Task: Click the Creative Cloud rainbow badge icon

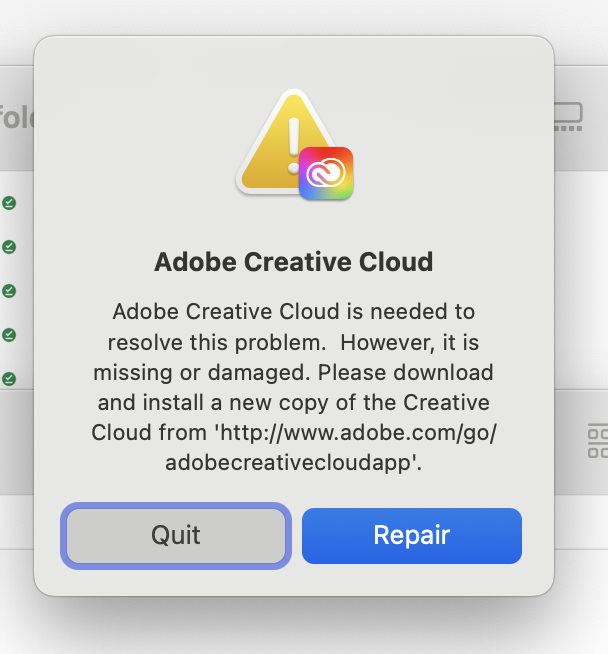Action: [326, 173]
